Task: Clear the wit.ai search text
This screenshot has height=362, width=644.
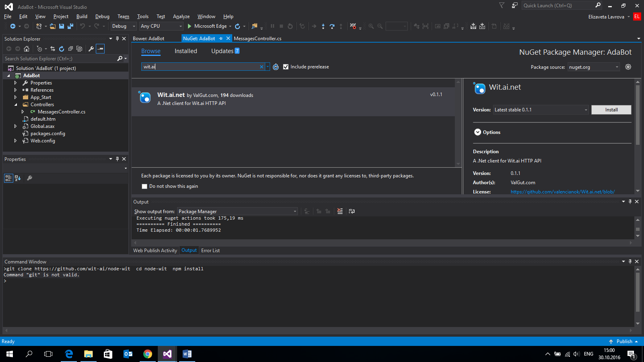Action: click(x=262, y=67)
